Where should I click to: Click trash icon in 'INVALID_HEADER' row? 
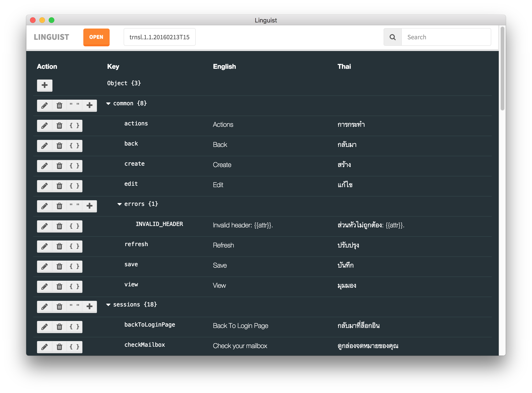(x=59, y=226)
